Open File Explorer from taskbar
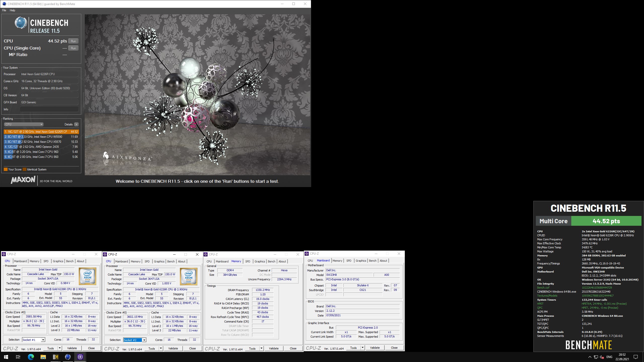 (x=43, y=357)
